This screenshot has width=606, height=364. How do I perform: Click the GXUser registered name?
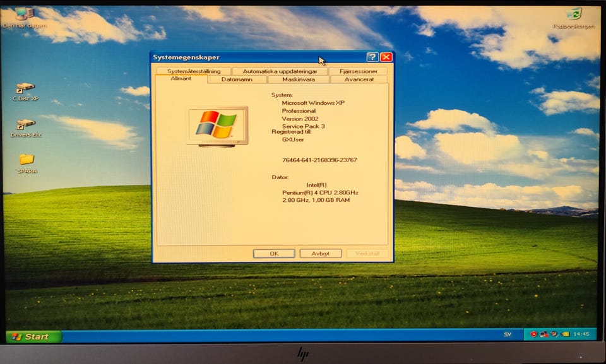[x=293, y=139]
